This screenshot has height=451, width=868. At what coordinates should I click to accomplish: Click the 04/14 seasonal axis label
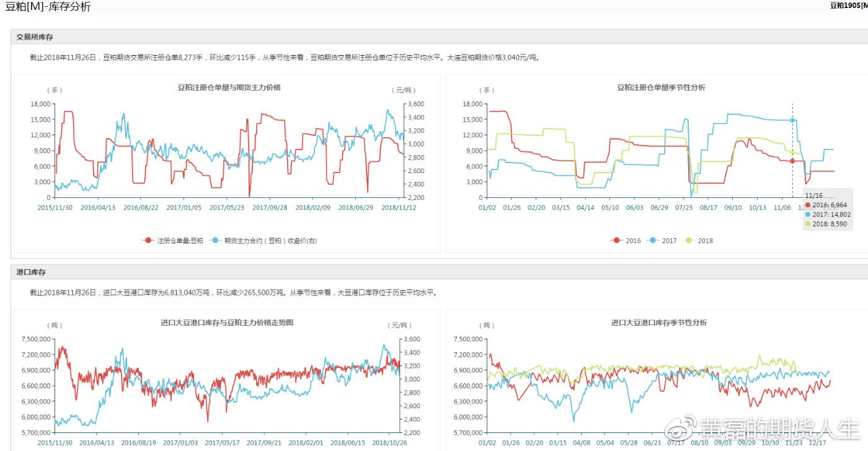coord(585,208)
